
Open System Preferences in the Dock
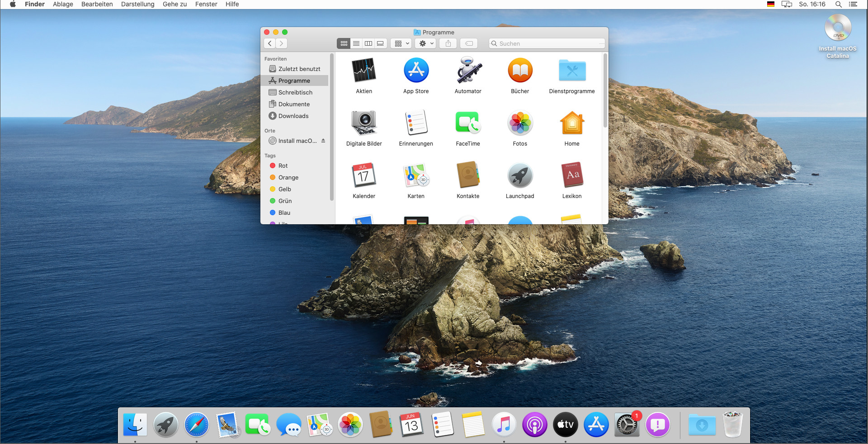coord(627,425)
